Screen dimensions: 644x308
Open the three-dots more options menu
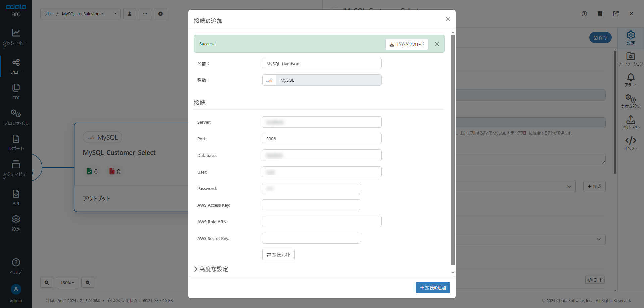click(x=145, y=14)
